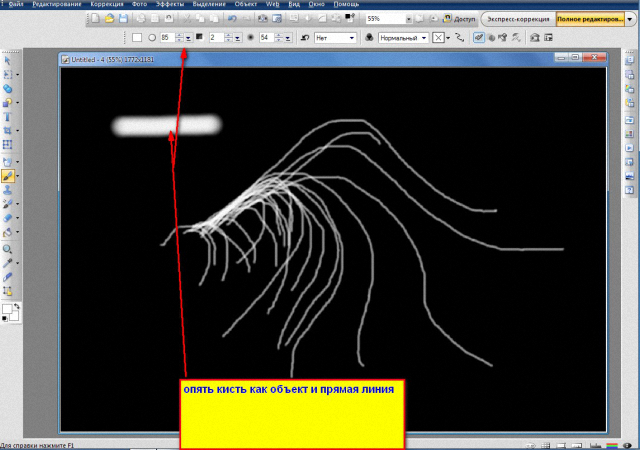Click the Print icon in toolbar
Image resolution: width=640 pixels, height=450 pixels.
(141, 18)
